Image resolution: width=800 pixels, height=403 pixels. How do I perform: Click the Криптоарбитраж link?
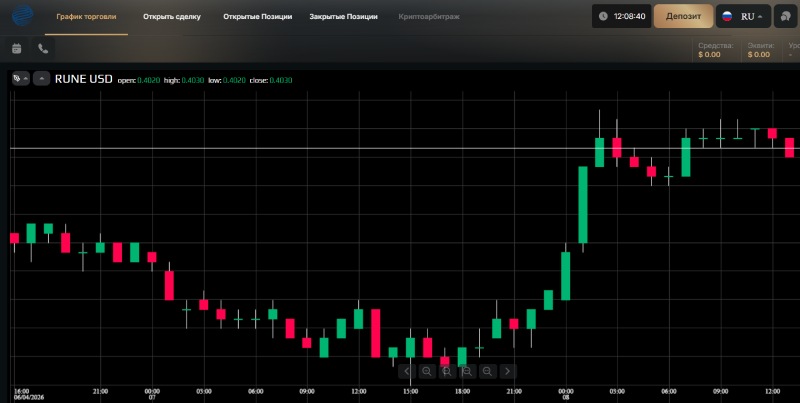431,17
